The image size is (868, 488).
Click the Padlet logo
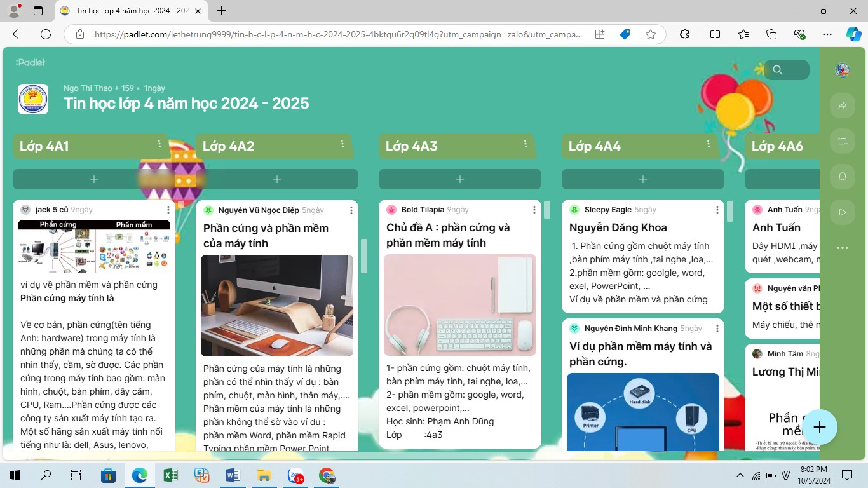31,62
